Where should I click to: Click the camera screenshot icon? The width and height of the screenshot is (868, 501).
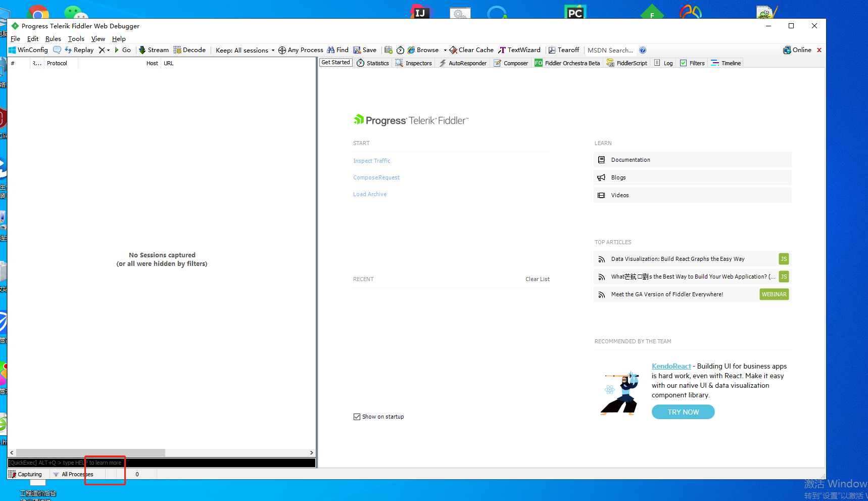click(389, 50)
